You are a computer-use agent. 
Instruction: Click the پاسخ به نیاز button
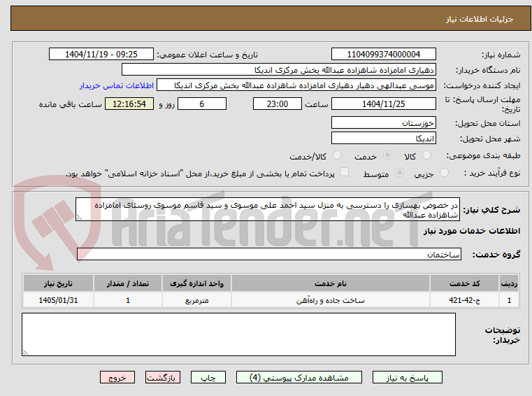pyautogui.click(x=407, y=377)
